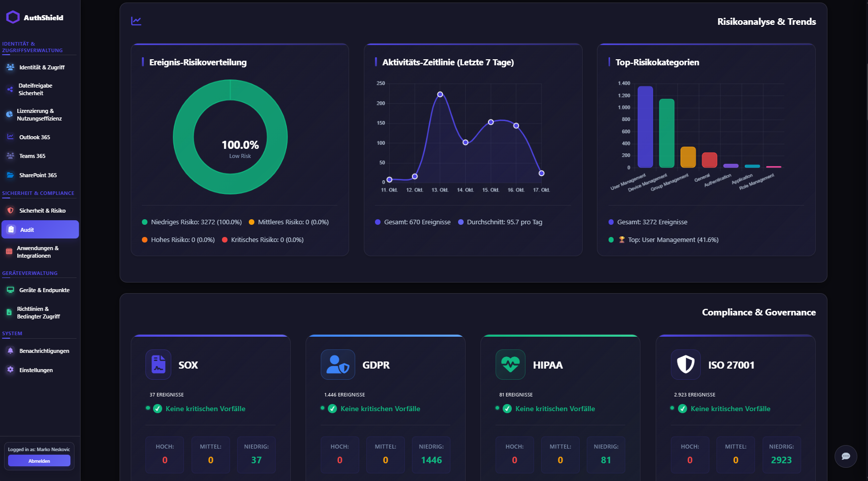The width and height of the screenshot is (868, 481).
Task: Select Teams 365 in the sidebar
Action: click(x=32, y=156)
